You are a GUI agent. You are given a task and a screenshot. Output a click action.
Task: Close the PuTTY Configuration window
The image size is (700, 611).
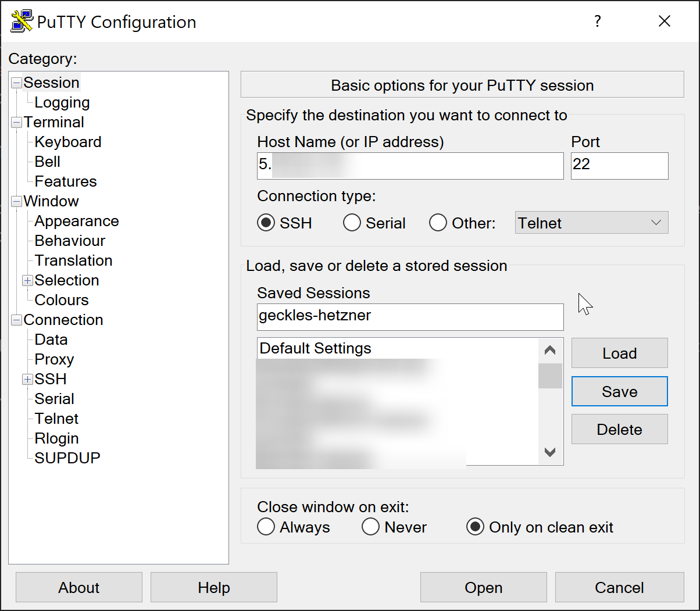point(664,22)
